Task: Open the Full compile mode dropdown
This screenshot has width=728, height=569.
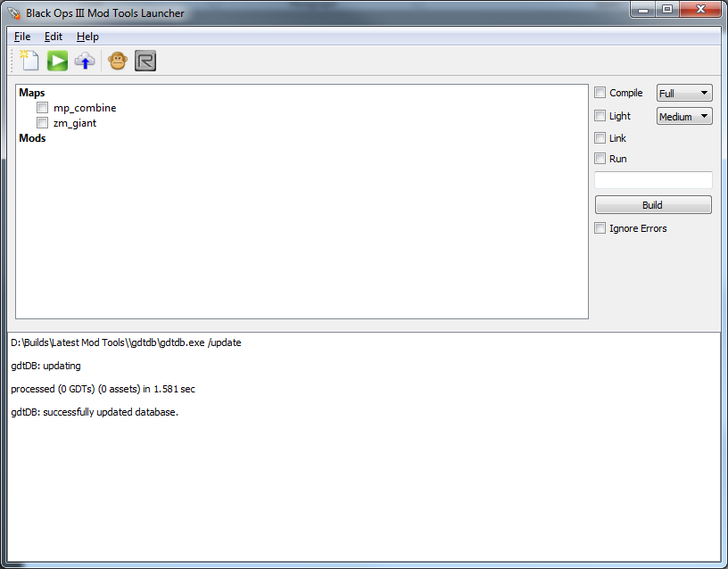Action: tap(684, 93)
